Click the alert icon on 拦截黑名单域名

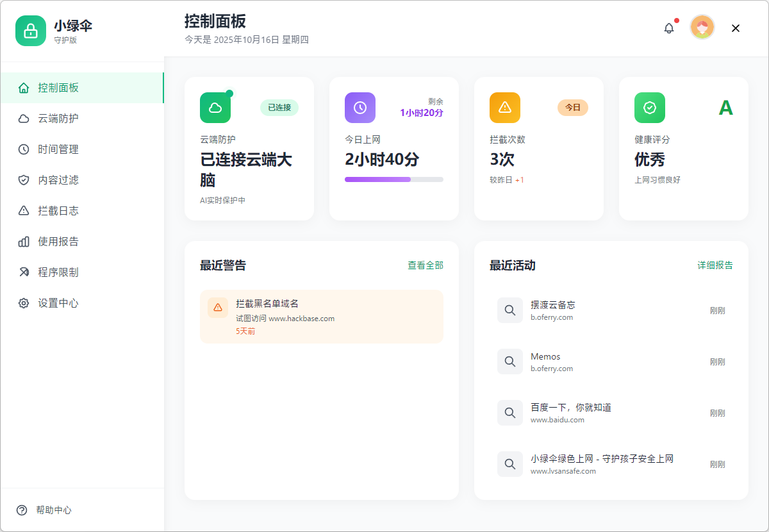click(218, 308)
